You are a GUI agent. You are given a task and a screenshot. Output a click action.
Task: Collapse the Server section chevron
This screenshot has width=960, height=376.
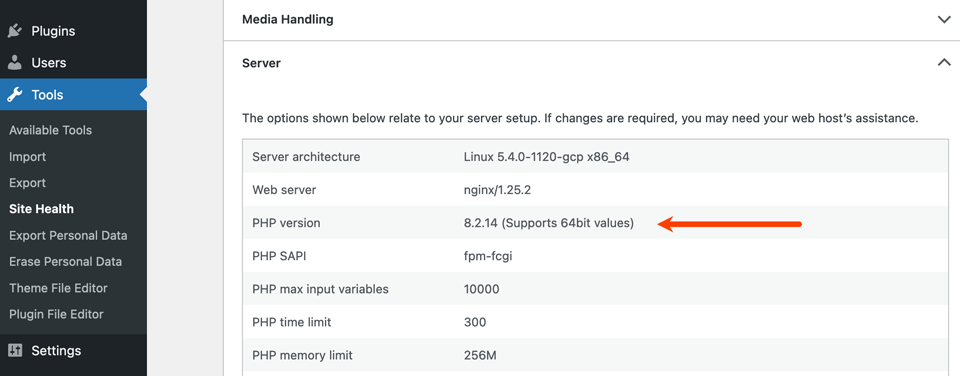(x=944, y=62)
